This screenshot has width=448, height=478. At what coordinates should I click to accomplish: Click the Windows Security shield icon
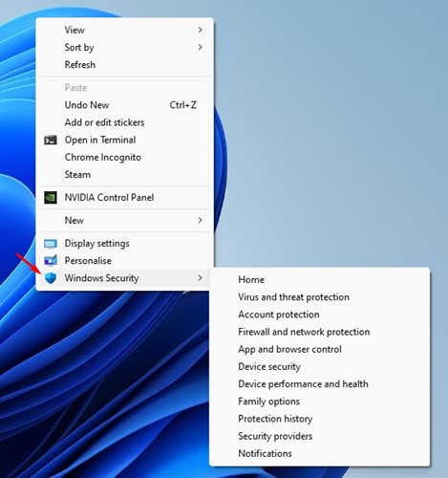click(51, 278)
